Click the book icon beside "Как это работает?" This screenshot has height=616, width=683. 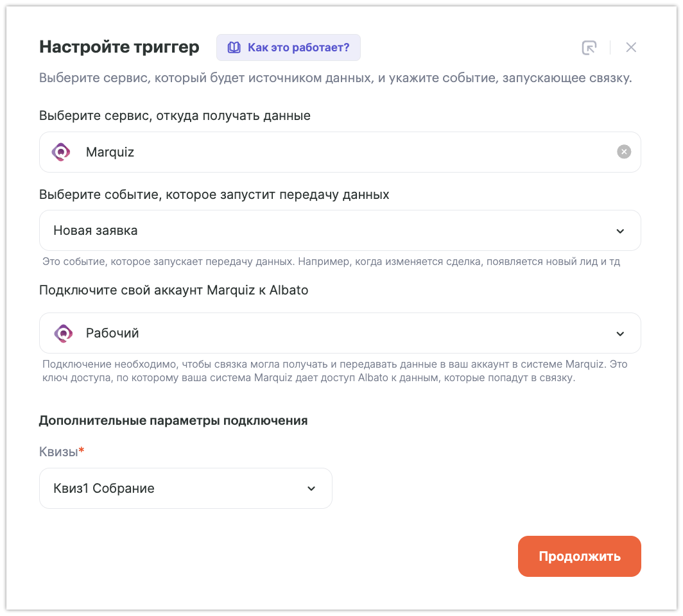(x=234, y=47)
